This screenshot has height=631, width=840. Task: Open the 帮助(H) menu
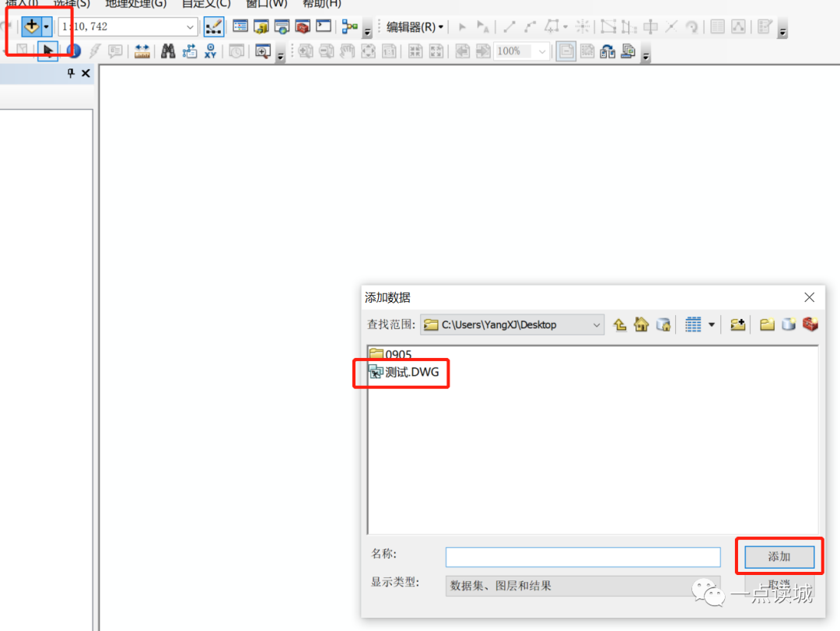coord(321,4)
